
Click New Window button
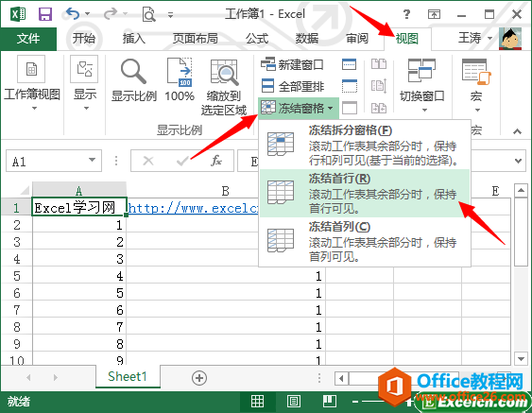pyautogui.click(x=292, y=64)
